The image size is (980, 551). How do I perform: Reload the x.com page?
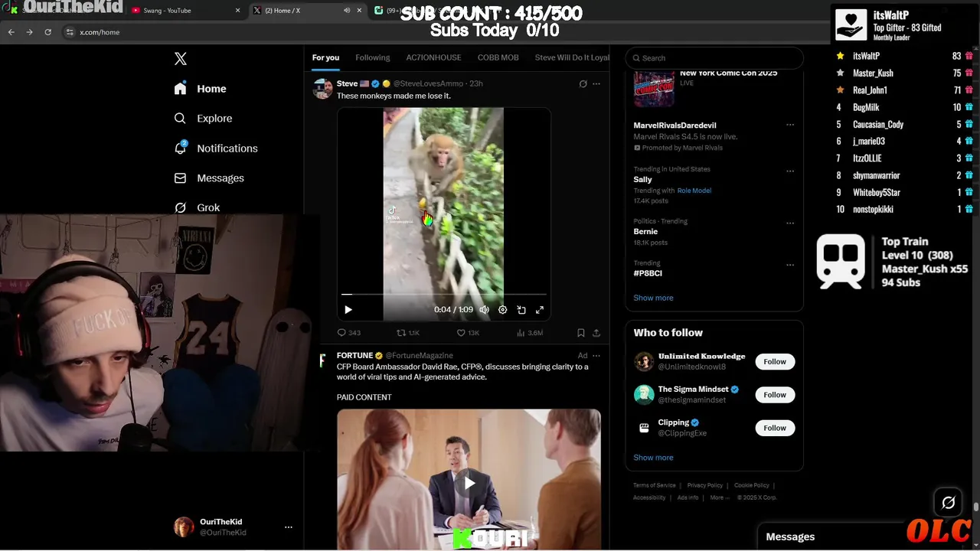pyautogui.click(x=47, y=32)
